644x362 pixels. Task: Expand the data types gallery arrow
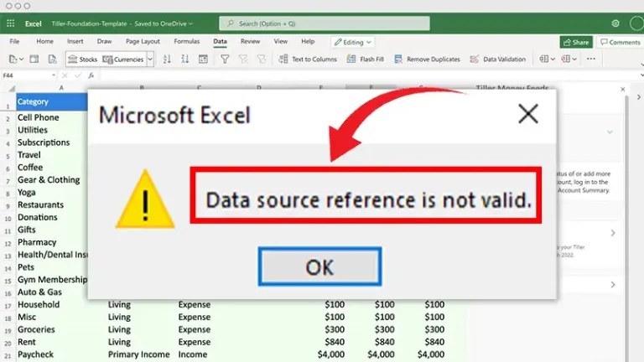click(x=150, y=59)
